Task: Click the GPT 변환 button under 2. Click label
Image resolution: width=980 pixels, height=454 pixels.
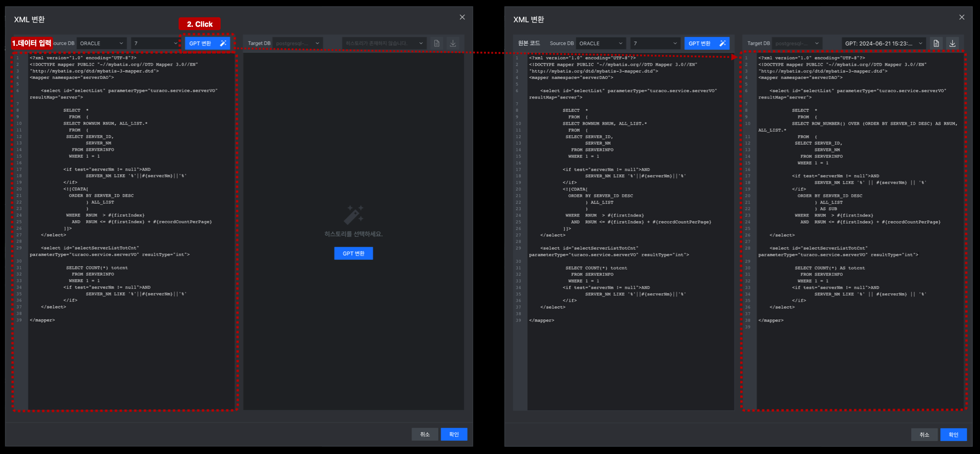Action: click(x=208, y=43)
